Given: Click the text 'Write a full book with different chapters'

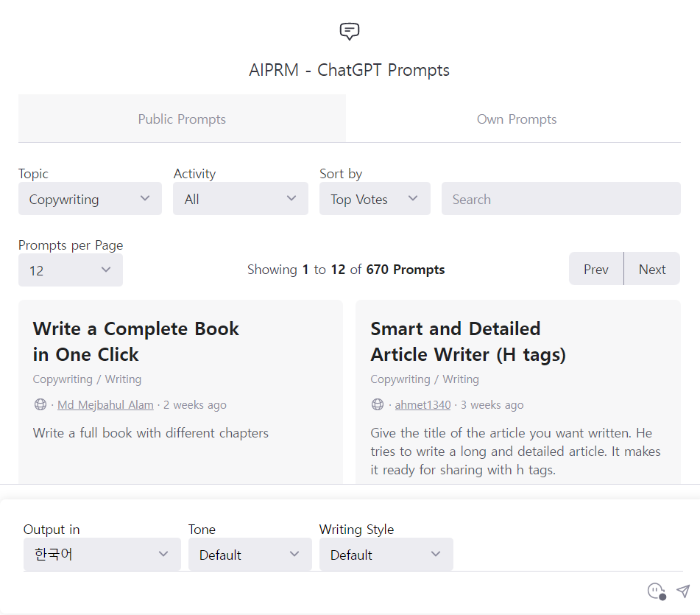Looking at the screenshot, I should [x=151, y=433].
